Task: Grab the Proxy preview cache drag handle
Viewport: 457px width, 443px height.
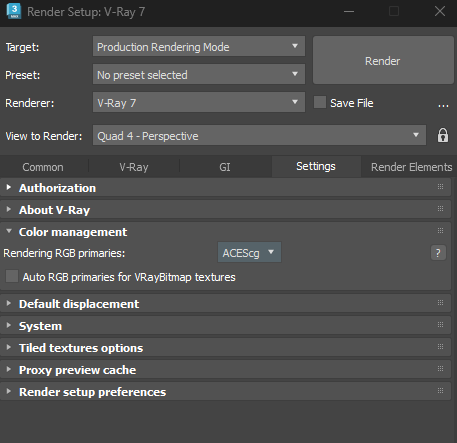Action: [x=440, y=369]
